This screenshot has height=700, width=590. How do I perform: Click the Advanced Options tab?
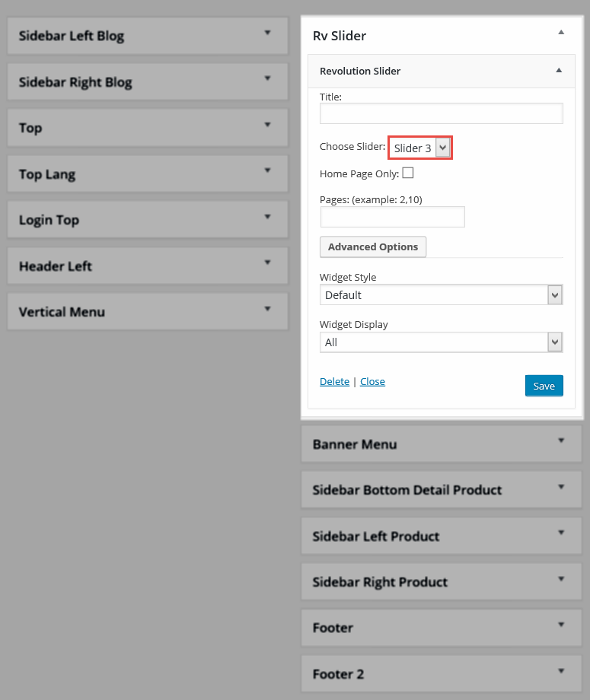tap(373, 247)
